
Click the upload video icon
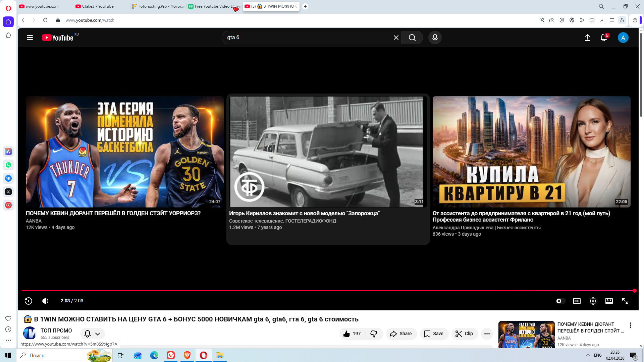(587, 38)
